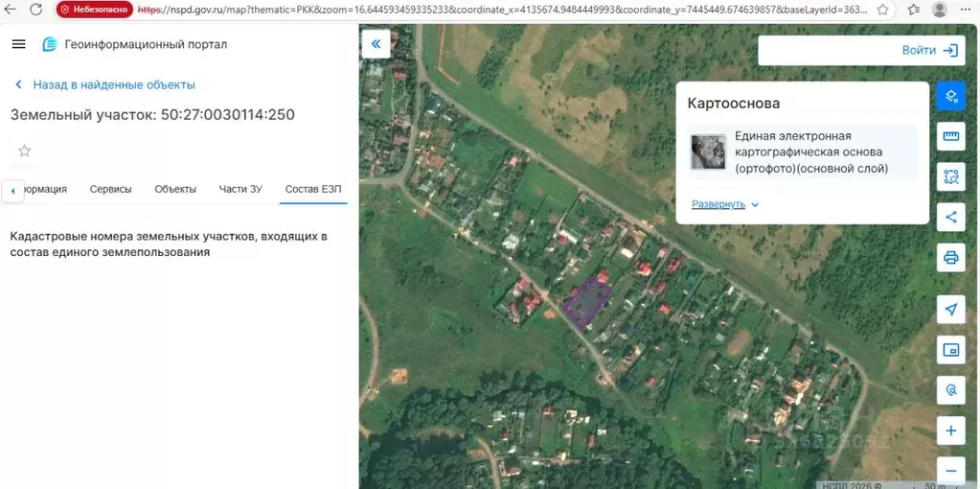Screen dimensions: 980x489
Task: Select the Объекты tab
Action: (x=175, y=189)
